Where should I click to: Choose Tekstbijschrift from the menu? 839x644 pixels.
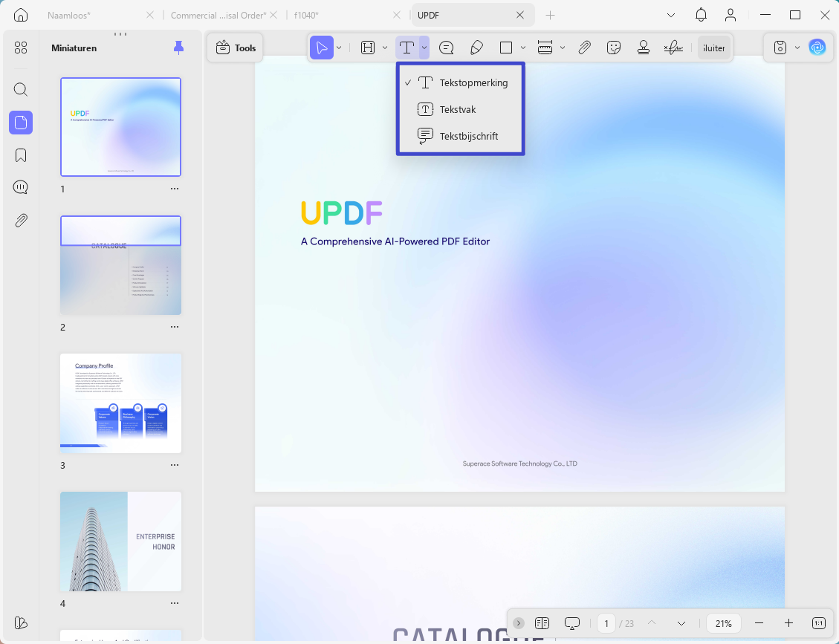tap(460, 136)
